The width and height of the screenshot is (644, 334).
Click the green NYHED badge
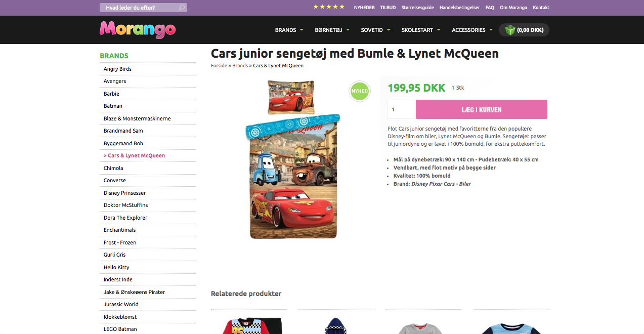(360, 91)
